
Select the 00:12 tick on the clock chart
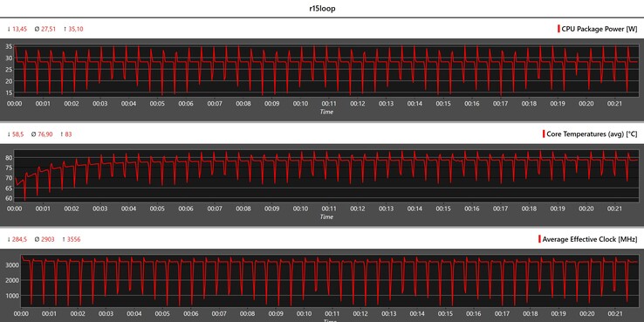click(x=360, y=314)
